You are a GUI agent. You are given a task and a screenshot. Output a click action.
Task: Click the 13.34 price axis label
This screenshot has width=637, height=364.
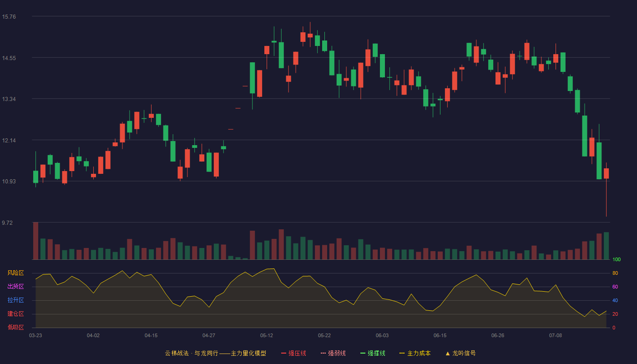[x=9, y=99]
